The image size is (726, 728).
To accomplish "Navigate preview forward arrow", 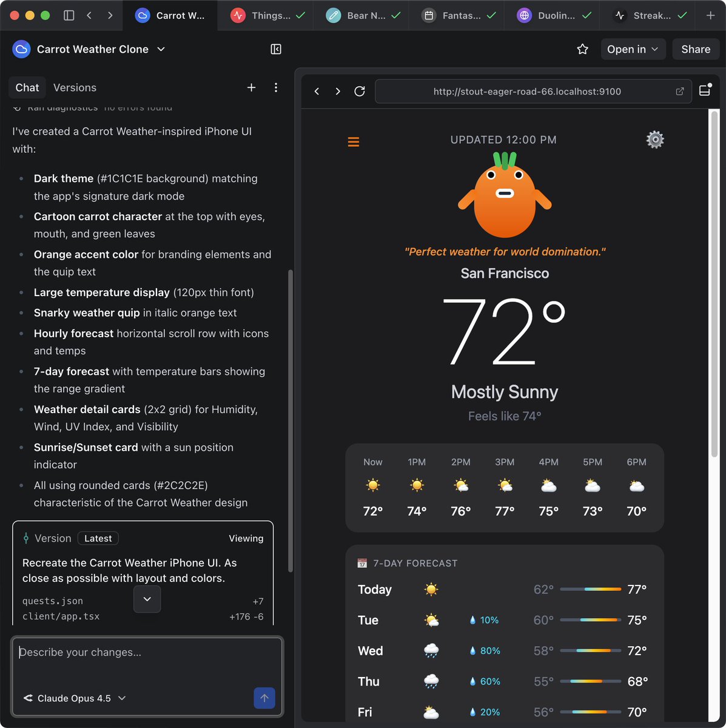I will click(x=338, y=91).
